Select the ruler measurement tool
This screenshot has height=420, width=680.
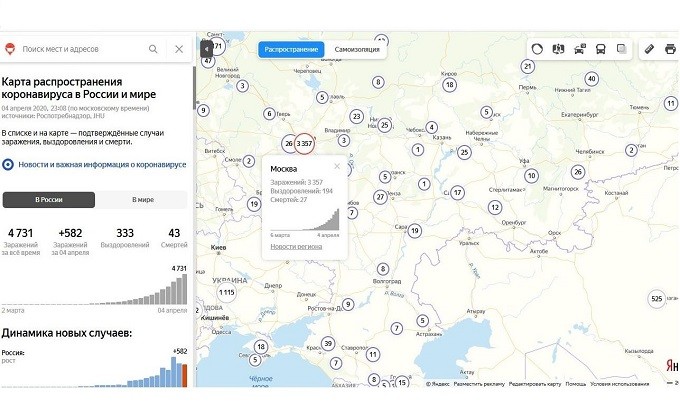[x=649, y=48]
